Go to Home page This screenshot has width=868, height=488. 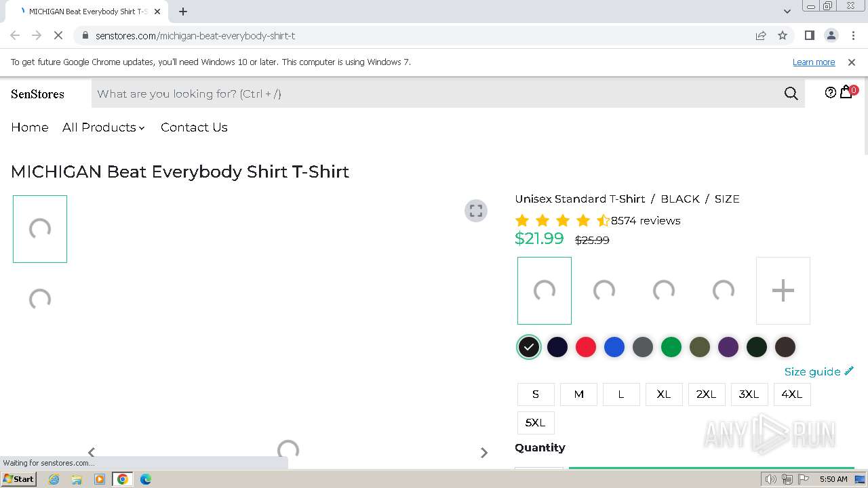30,127
